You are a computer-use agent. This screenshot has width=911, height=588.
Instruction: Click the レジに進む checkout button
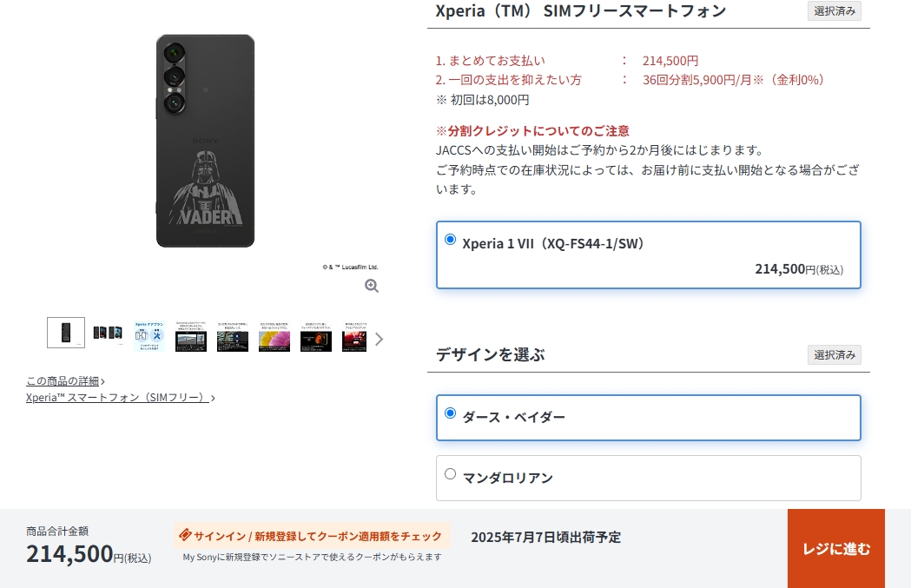click(x=836, y=549)
